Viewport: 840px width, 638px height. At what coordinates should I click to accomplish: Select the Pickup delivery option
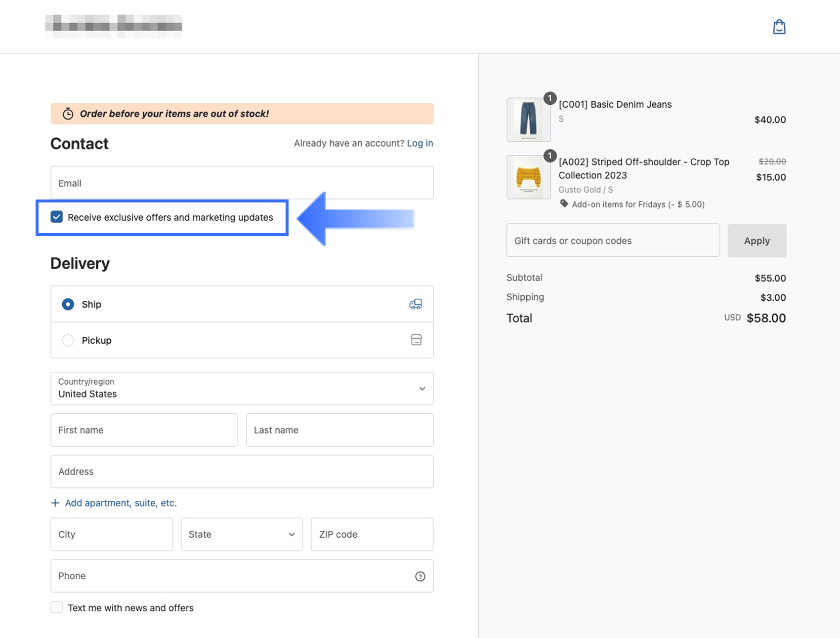[68, 340]
